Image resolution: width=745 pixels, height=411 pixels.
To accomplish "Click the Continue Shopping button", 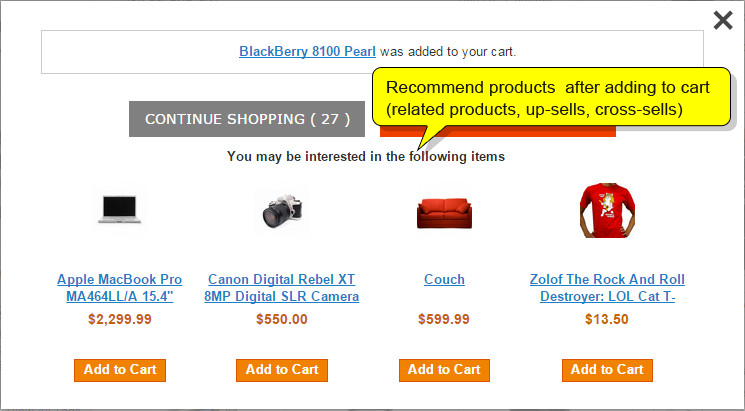I will 247,119.
